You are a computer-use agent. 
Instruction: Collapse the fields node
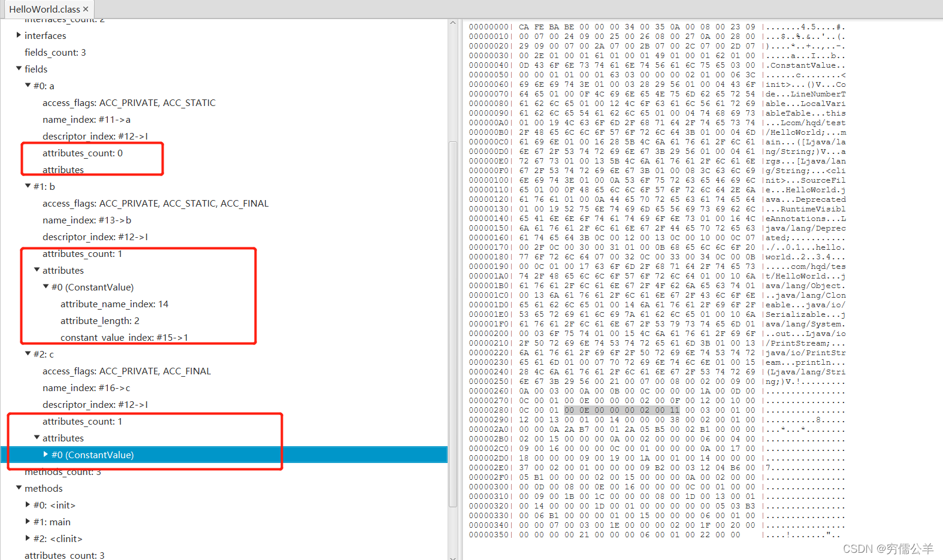(19, 69)
